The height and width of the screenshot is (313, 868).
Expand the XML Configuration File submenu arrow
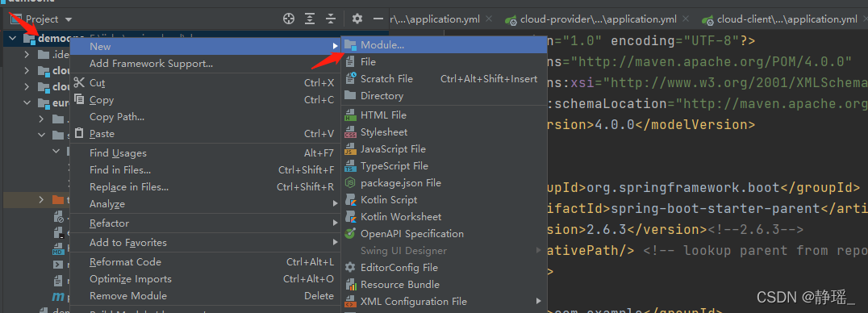pos(538,302)
